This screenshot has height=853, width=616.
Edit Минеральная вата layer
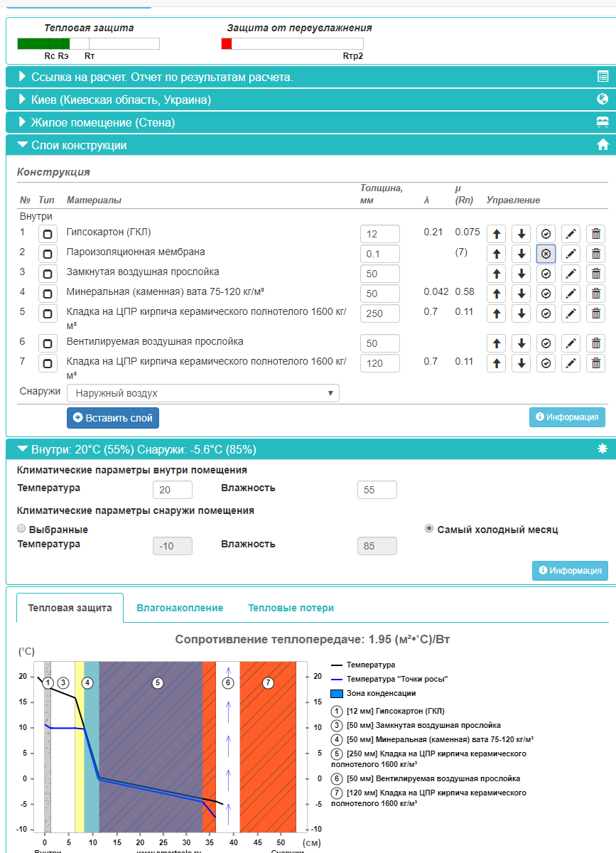coord(571,293)
